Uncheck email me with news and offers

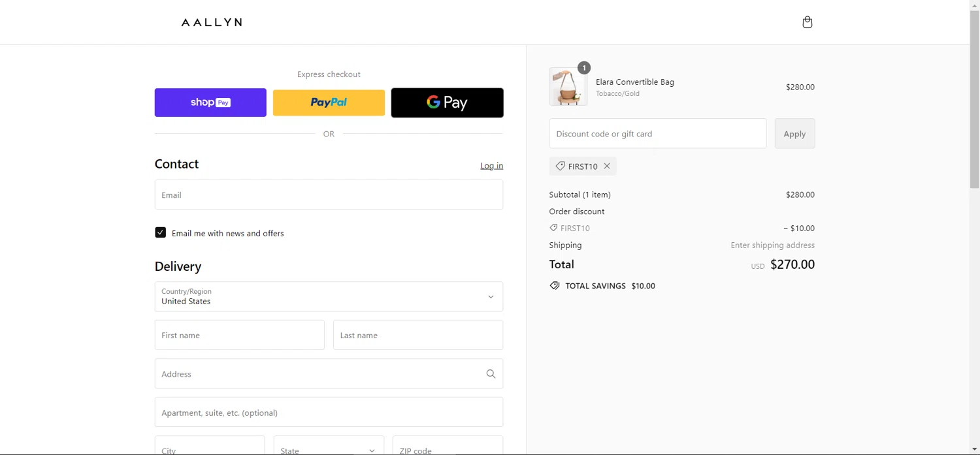[161, 232]
